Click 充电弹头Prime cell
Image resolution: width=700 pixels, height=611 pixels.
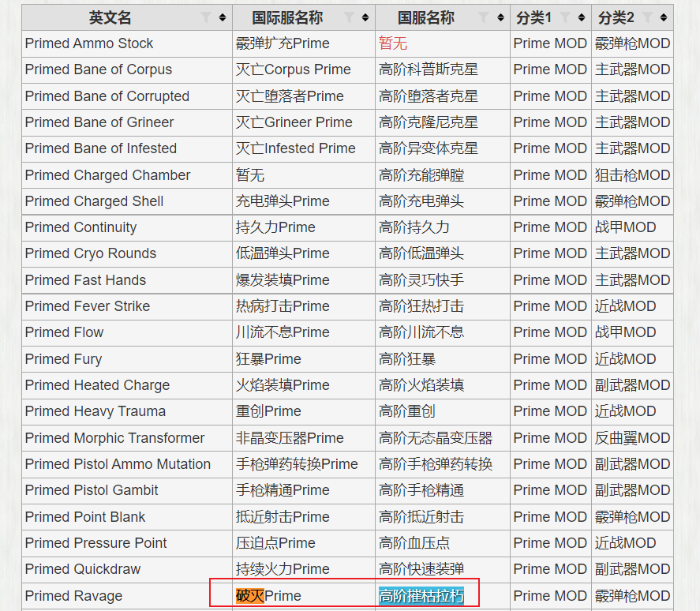click(304, 201)
